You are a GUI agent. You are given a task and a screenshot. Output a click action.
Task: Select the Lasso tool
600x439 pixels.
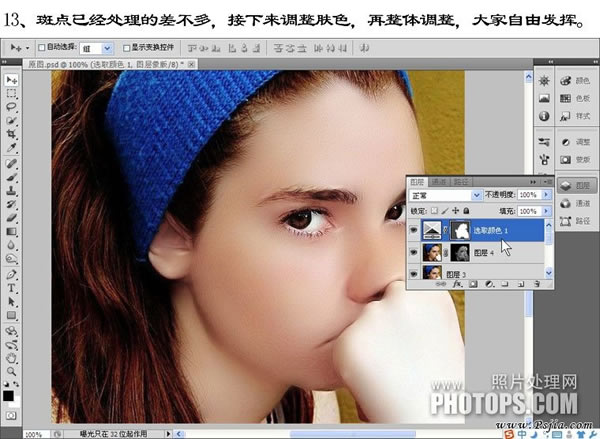11,107
